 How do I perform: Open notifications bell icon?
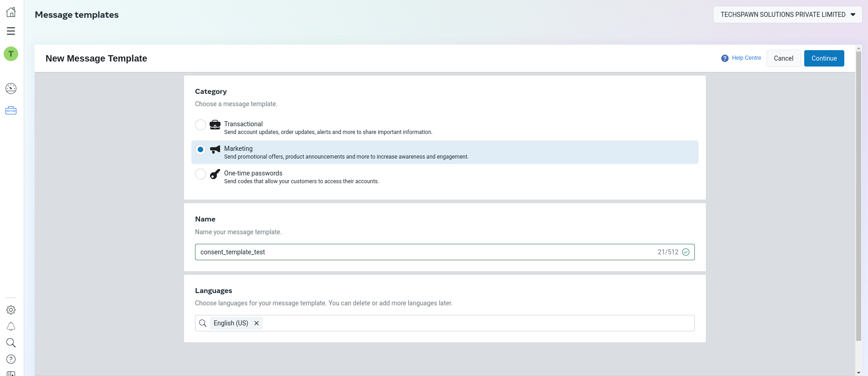[x=11, y=326]
